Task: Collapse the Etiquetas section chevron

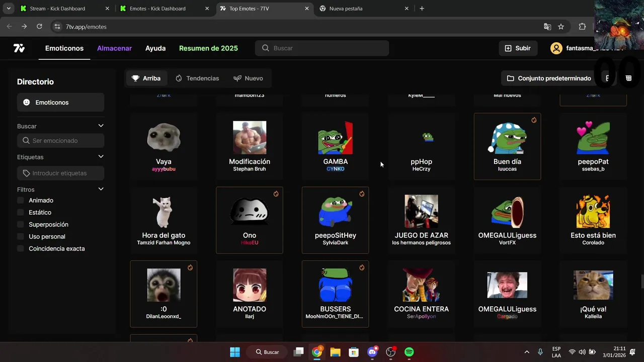Action: tap(101, 157)
